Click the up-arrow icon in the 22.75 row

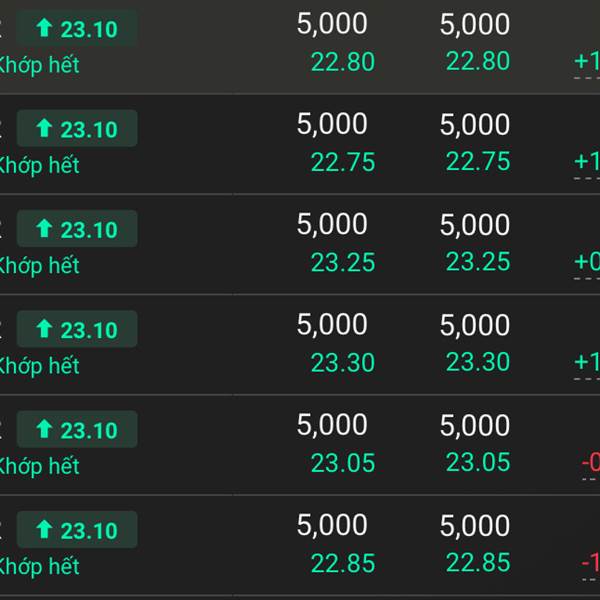click(x=44, y=129)
